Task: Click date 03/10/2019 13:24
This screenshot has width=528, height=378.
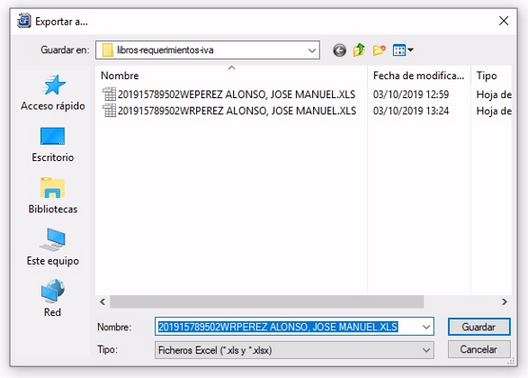Action: pos(411,111)
